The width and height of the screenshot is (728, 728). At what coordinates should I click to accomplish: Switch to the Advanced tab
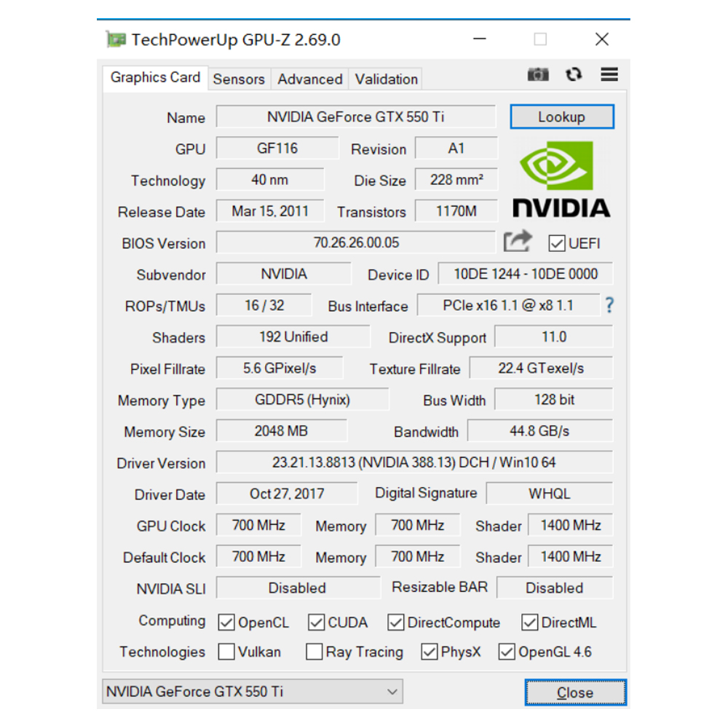[309, 79]
